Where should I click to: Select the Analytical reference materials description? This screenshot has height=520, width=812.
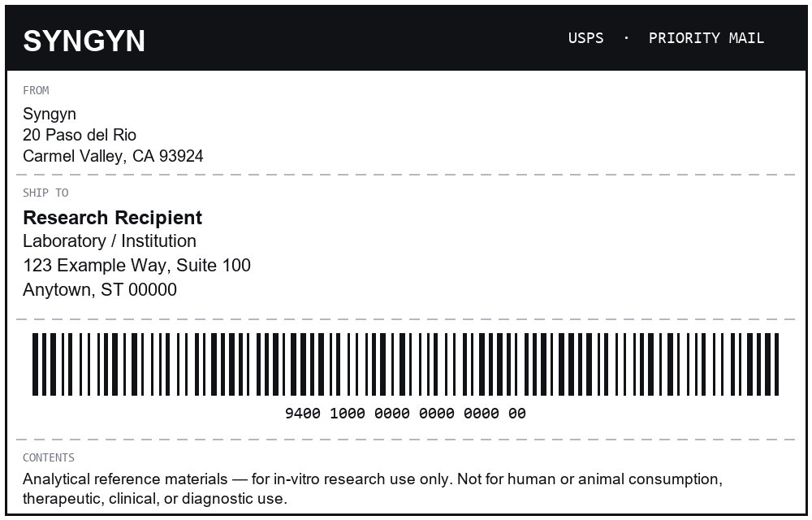[x=373, y=479]
